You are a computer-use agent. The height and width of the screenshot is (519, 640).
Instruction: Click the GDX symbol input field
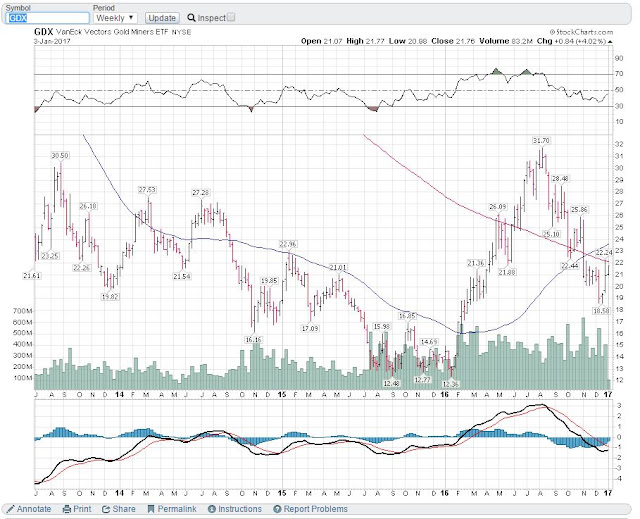tap(48, 18)
